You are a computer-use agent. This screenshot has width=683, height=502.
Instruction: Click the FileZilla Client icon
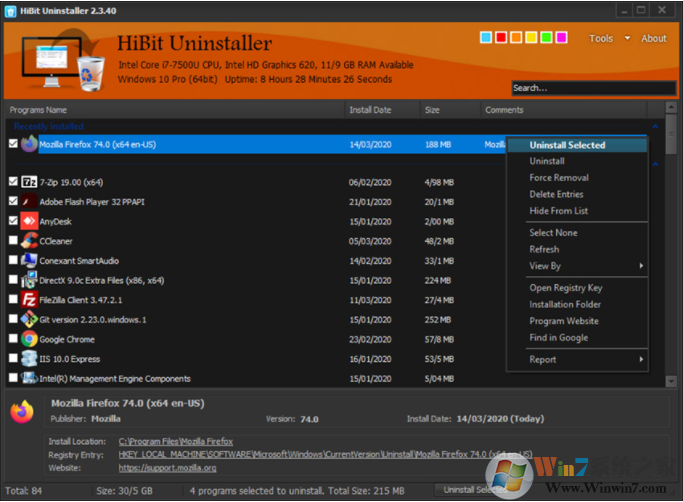click(x=29, y=299)
